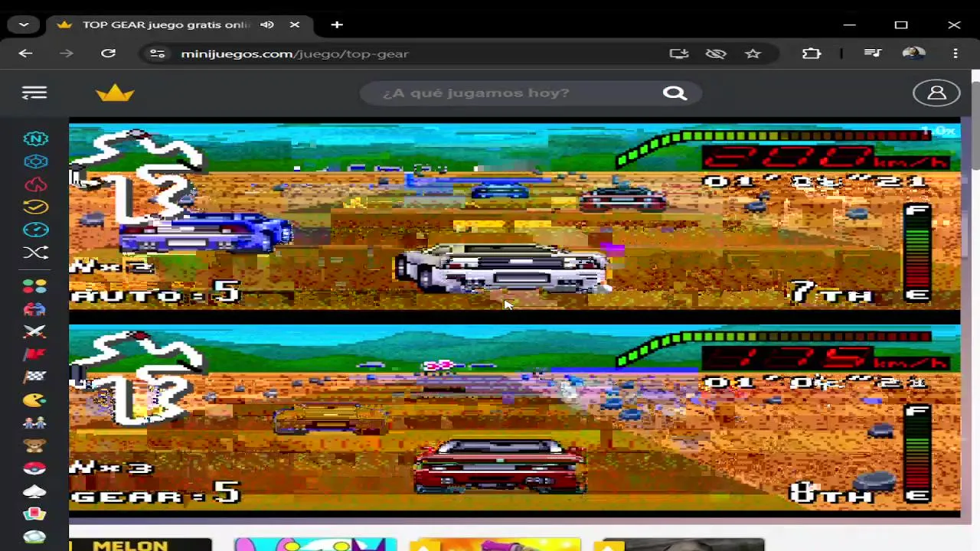Open the Pac-Man arcade category icon
The height and width of the screenshot is (551, 980).
34,399
